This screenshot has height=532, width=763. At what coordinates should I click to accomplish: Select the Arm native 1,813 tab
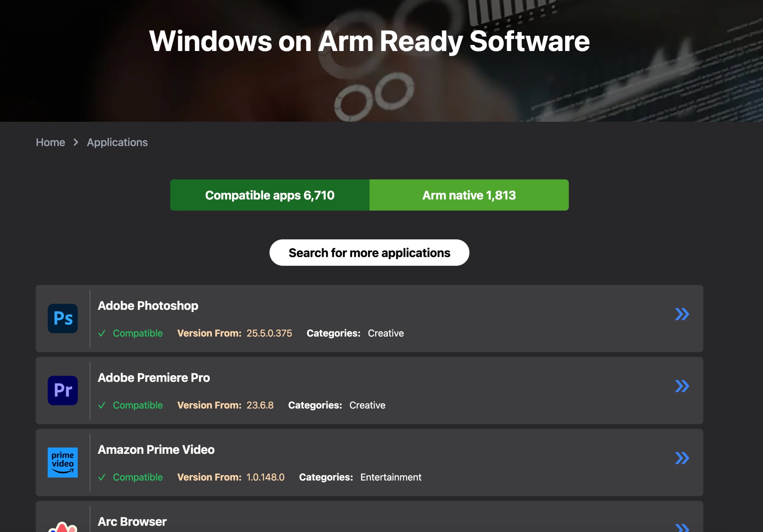click(x=469, y=195)
